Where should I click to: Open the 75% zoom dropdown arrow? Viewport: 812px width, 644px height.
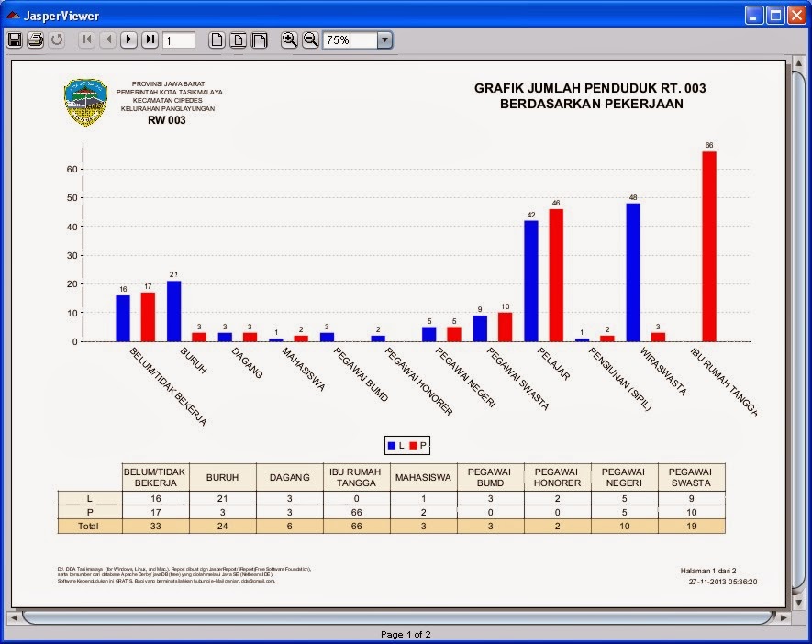coord(384,39)
